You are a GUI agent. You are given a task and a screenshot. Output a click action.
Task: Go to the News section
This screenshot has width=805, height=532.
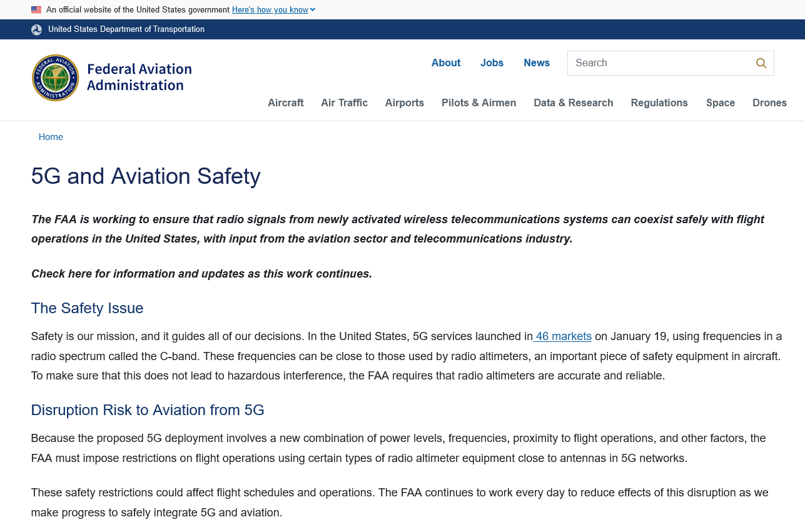coord(536,63)
